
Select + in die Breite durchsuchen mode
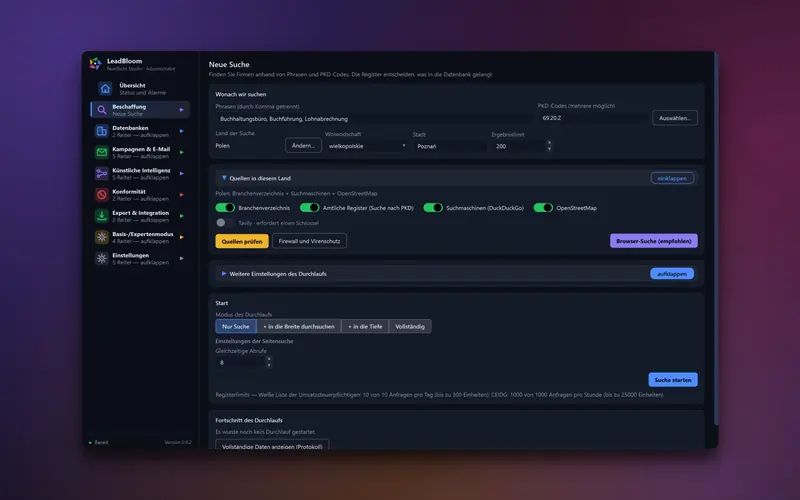tap(299, 327)
